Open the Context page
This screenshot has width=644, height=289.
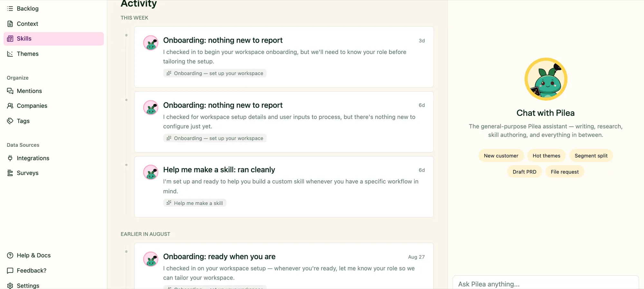[x=53, y=24]
